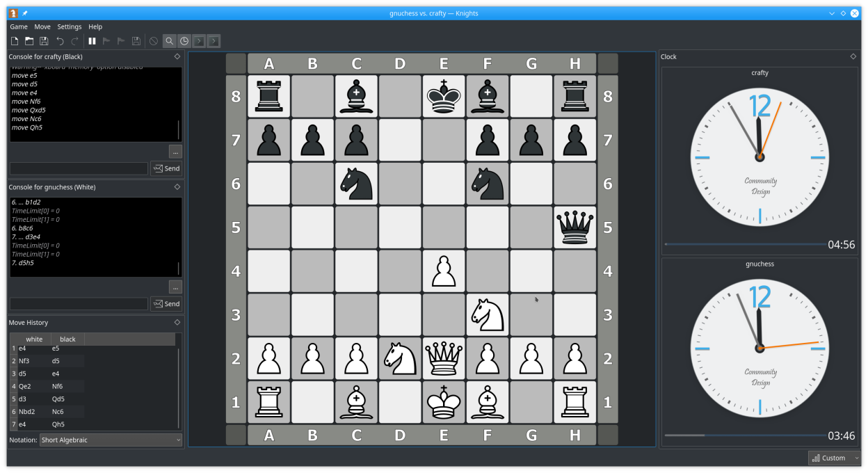Detach the Clock panel using diamond icon
This screenshot has height=473, width=868.
(853, 57)
